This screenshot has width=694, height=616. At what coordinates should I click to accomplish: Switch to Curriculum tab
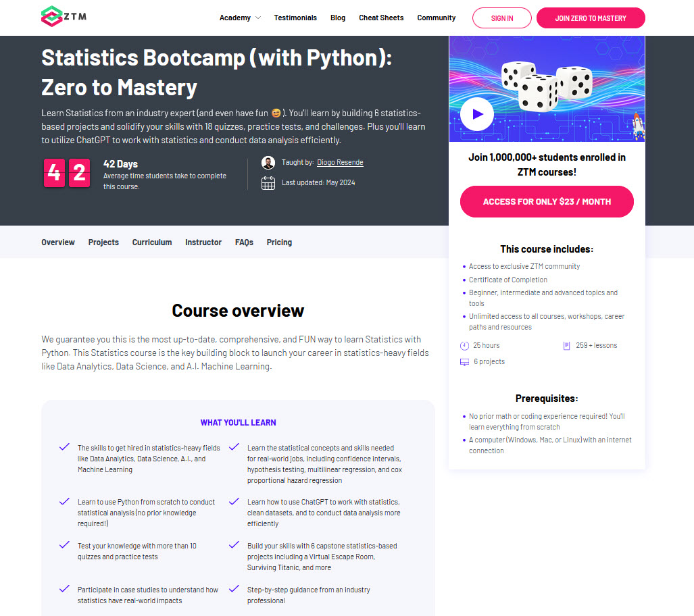pos(152,242)
